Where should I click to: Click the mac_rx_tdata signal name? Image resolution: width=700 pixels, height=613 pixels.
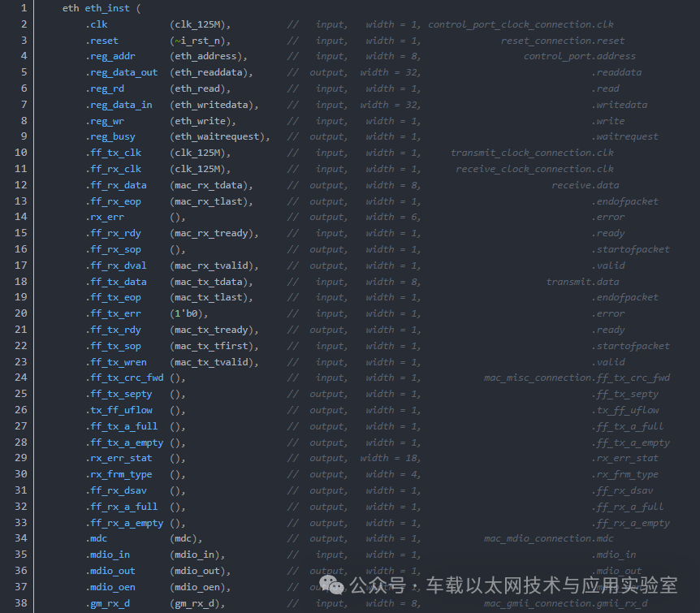[209, 185]
